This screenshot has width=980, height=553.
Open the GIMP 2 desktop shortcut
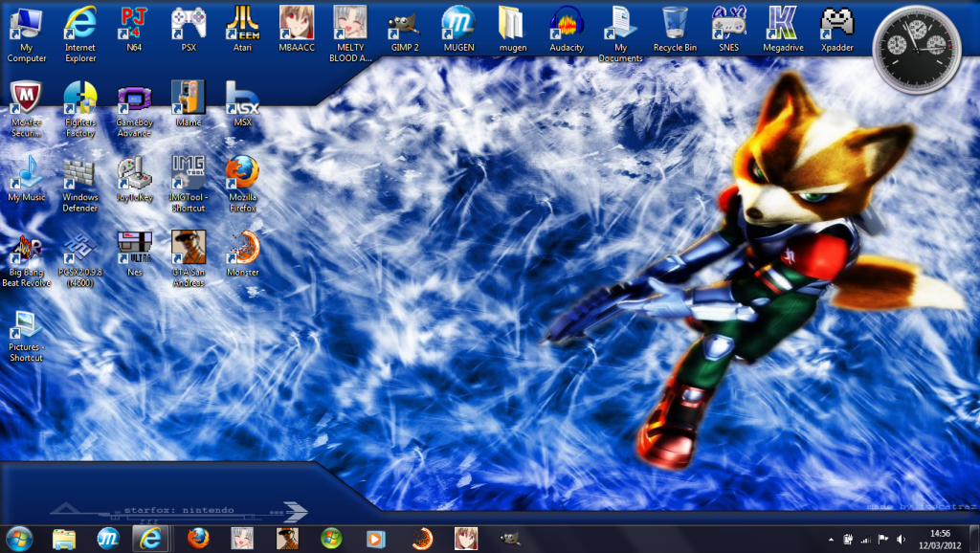click(405, 30)
